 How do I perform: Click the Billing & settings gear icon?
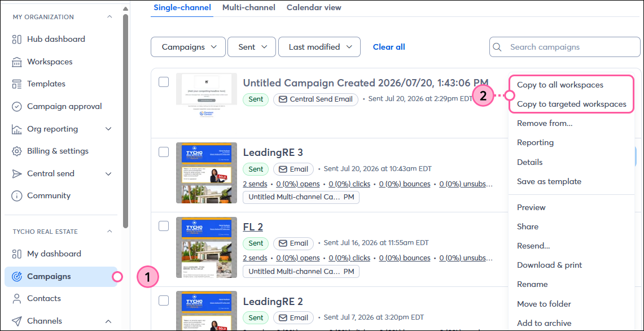[x=16, y=151]
